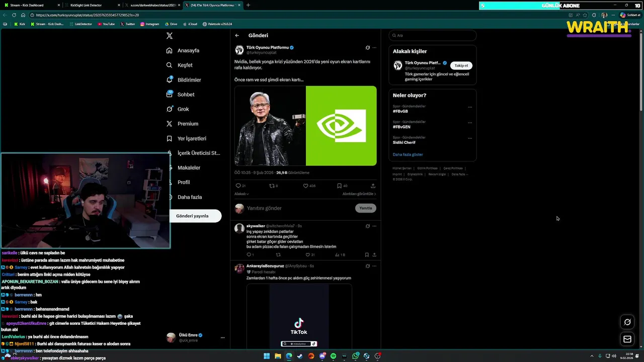Open Grok from the sidebar
Viewport: 644px width, 362px height.
click(x=178, y=109)
